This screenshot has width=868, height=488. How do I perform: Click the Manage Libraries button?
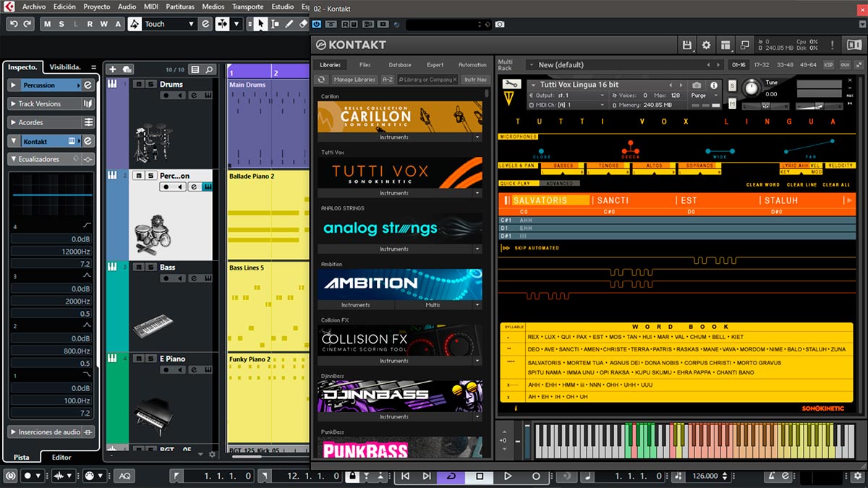click(x=354, y=80)
